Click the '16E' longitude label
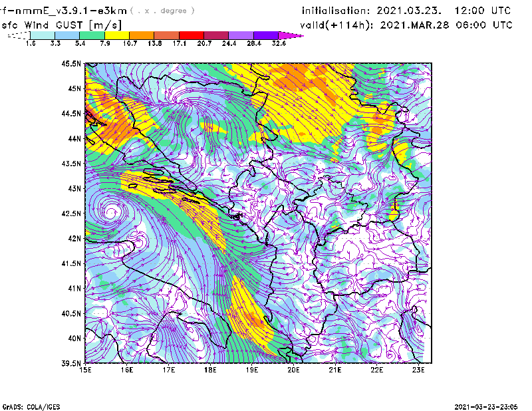The height and width of the screenshot is (411, 532). (127, 370)
